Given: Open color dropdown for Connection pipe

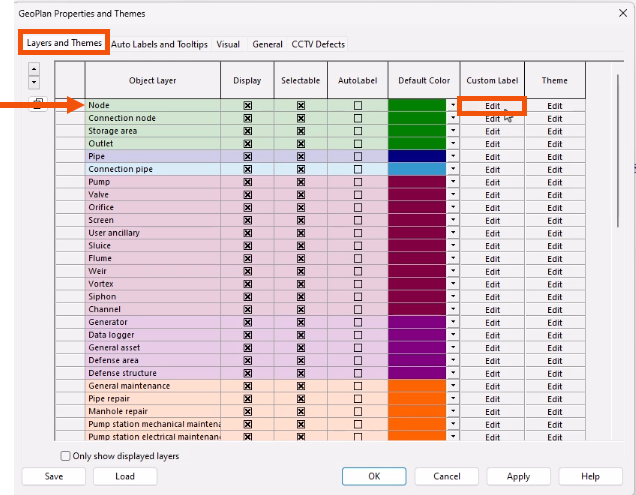Looking at the screenshot, I should click(x=453, y=169).
